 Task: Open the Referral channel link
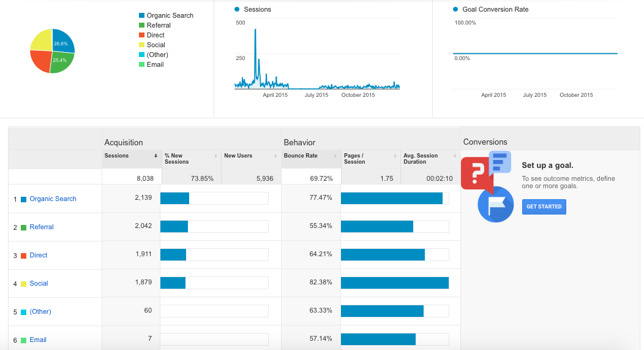coord(42,227)
